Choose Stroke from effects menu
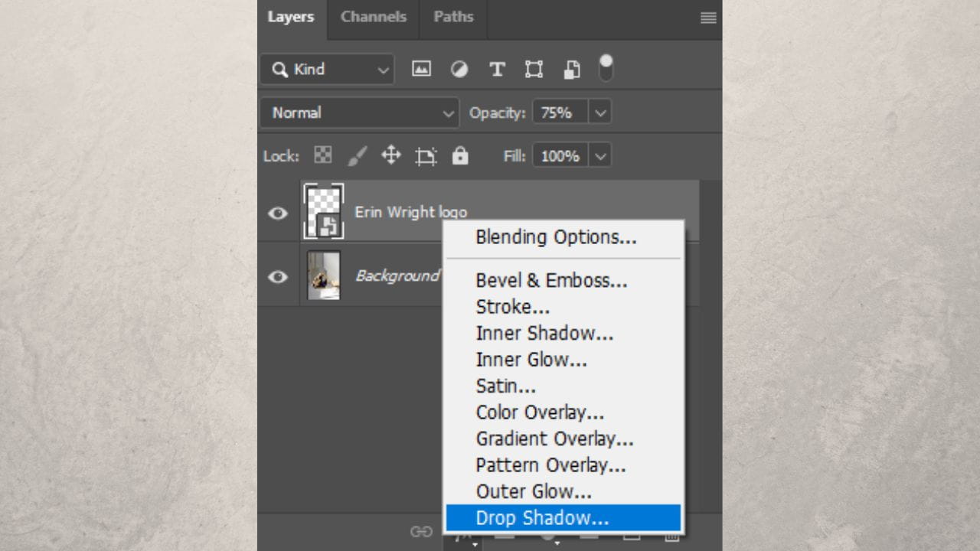Viewport: 980px width, 551px height. (x=563, y=307)
